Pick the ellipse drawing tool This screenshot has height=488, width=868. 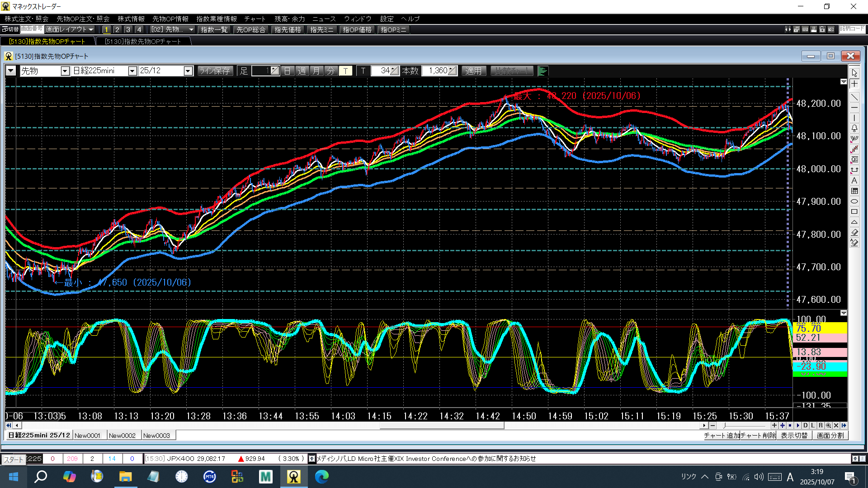pyautogui.click(x=854, y=202)
